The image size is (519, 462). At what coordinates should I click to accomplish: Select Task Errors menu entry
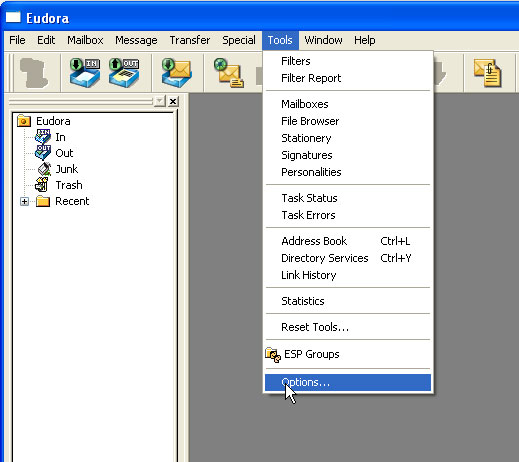(348, 215)
